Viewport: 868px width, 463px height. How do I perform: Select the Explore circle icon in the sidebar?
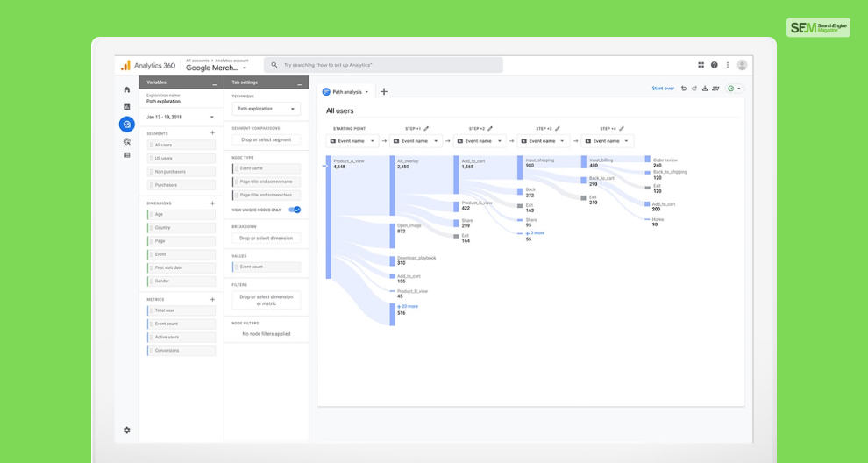(127, 124)
